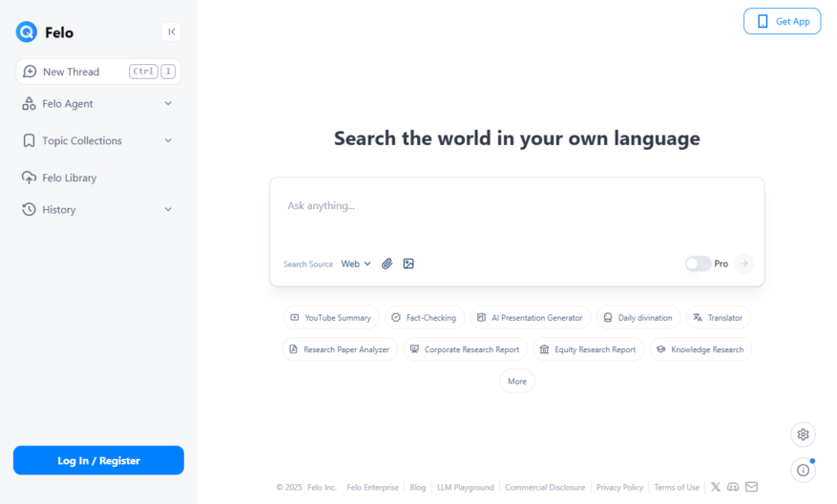
Task: Click the Felo Inc. footer text
Action: (322, 488)
